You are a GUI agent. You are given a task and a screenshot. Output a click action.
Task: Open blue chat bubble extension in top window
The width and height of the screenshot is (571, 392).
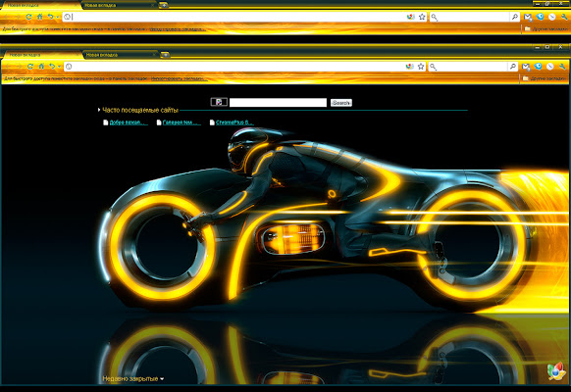pyautogui.click(x=540, y=17)
